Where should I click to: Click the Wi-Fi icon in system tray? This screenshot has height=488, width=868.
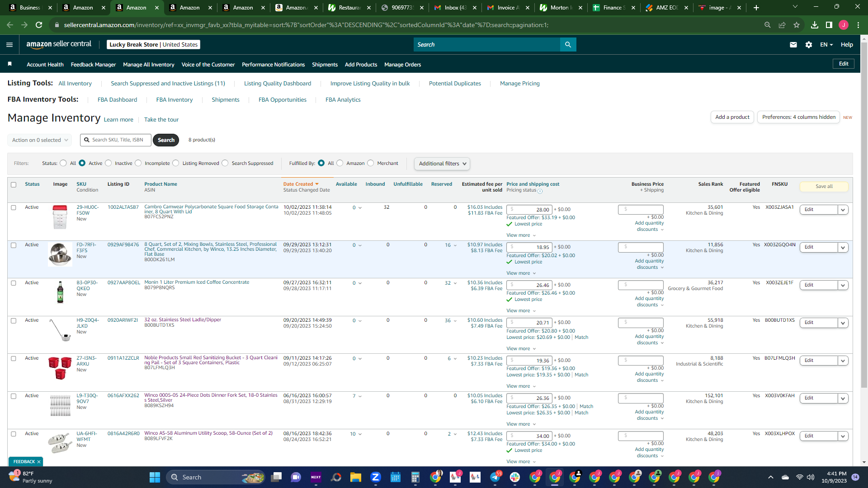(x=799, y=477)
